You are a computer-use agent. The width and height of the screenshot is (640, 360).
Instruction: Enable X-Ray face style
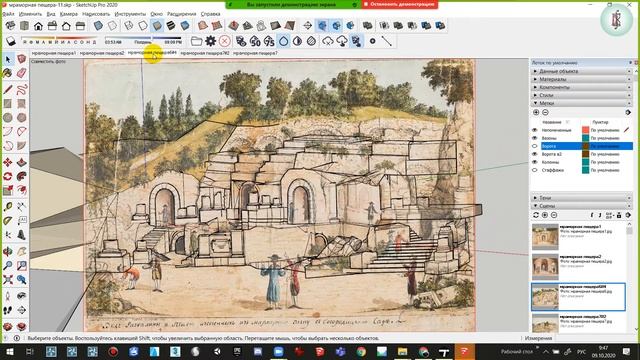98,26
